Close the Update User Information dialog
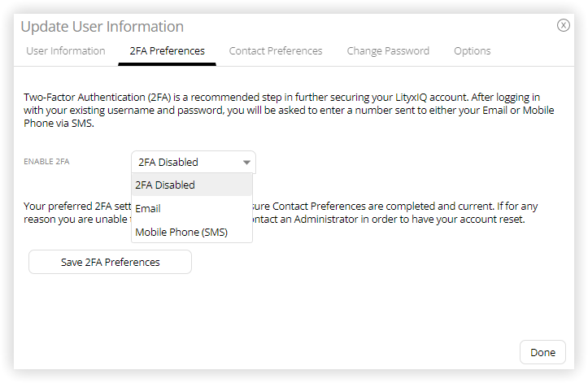This screenshot has height=383, width=588. coord(563,25)
